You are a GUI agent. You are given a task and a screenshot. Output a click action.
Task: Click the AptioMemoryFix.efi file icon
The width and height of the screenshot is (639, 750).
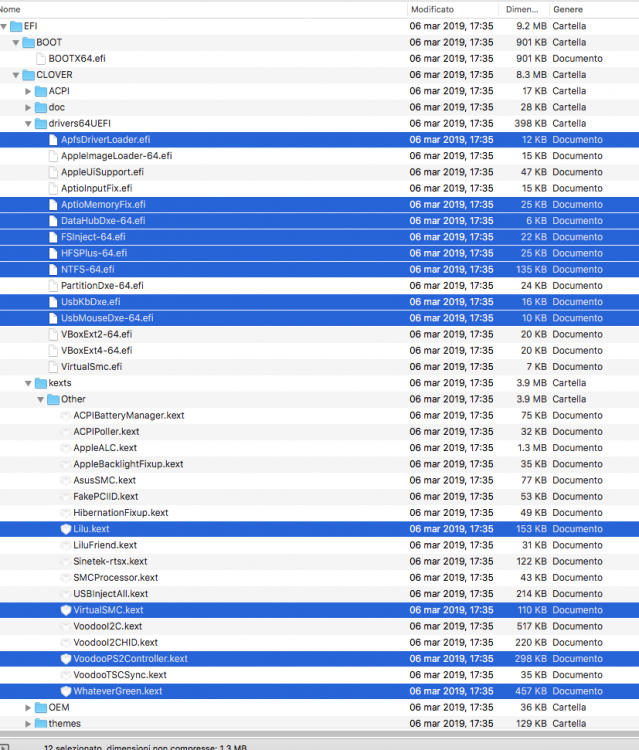tap(54, 205)
